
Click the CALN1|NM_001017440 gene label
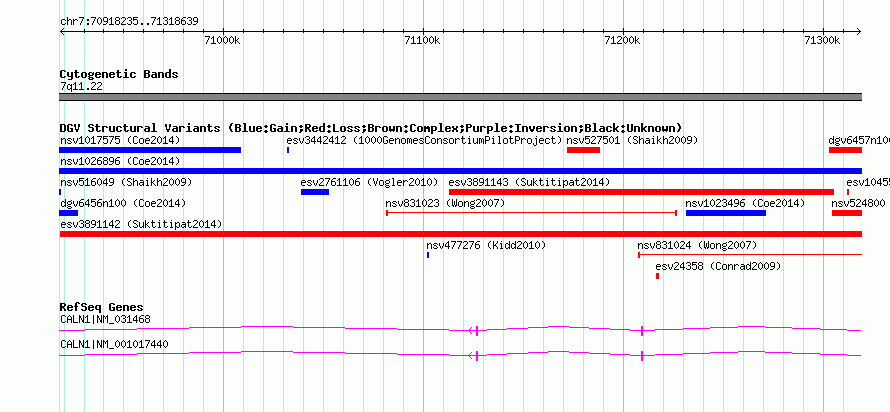[x=114, y=344]
